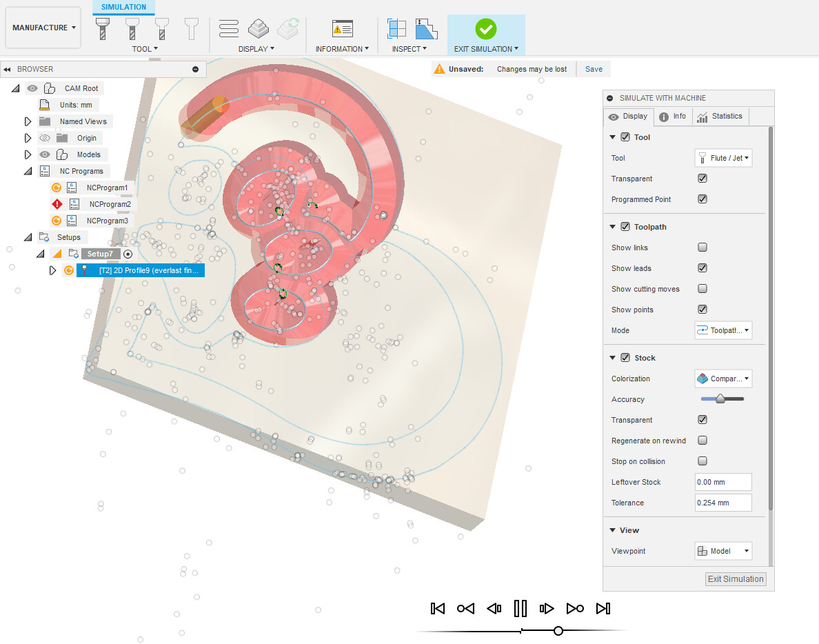Click the Tolerance input field
The image size is (819, 644).
pos(723,503)
